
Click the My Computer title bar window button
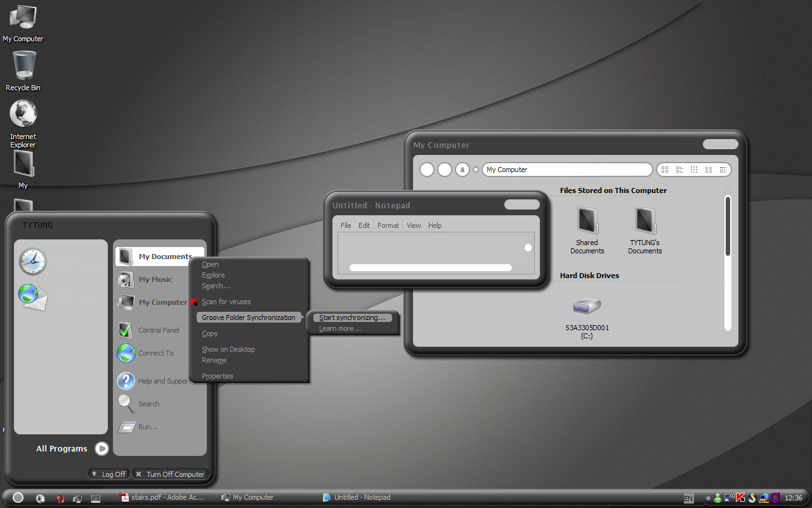[x=720, y=144]
